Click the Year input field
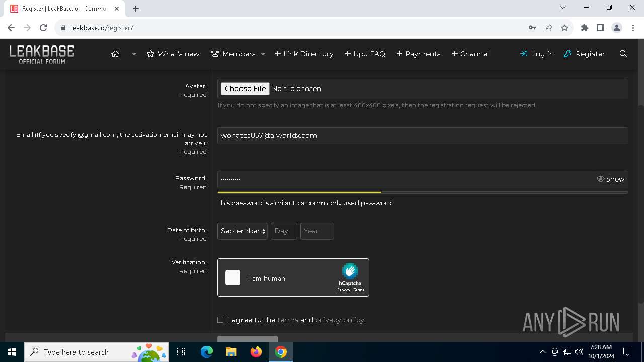644x362 pixels. 317,231
